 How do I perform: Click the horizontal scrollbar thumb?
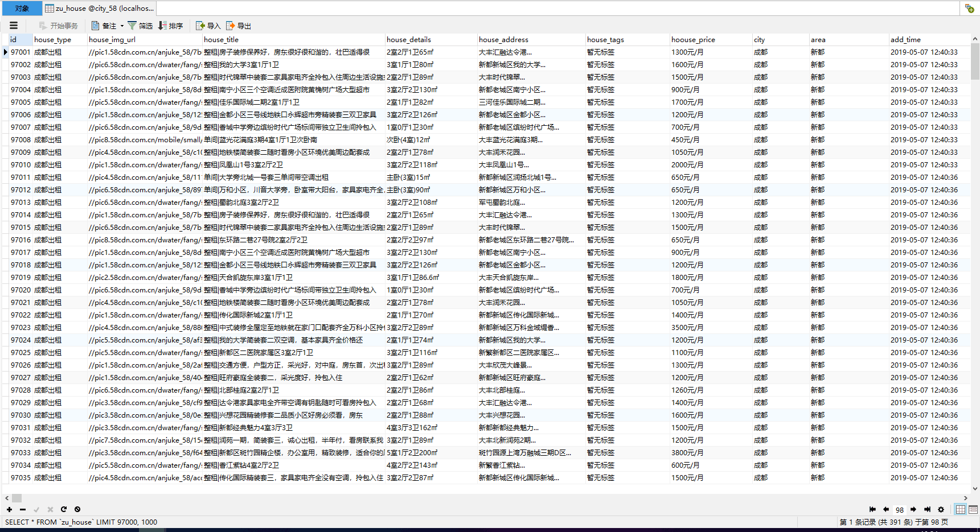(17, 498)
